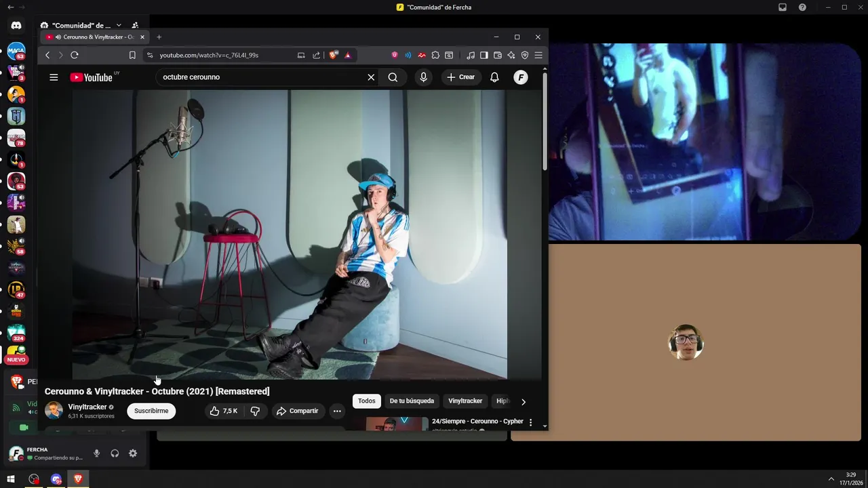Open 24/Siempre - Cerounno - Cypher video
The height and width of the screenshot is (488, 868).
point(477,421)
